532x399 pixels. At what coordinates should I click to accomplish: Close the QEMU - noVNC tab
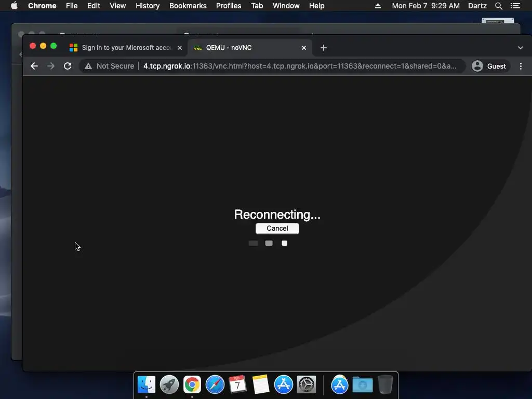tap(304, 48)
